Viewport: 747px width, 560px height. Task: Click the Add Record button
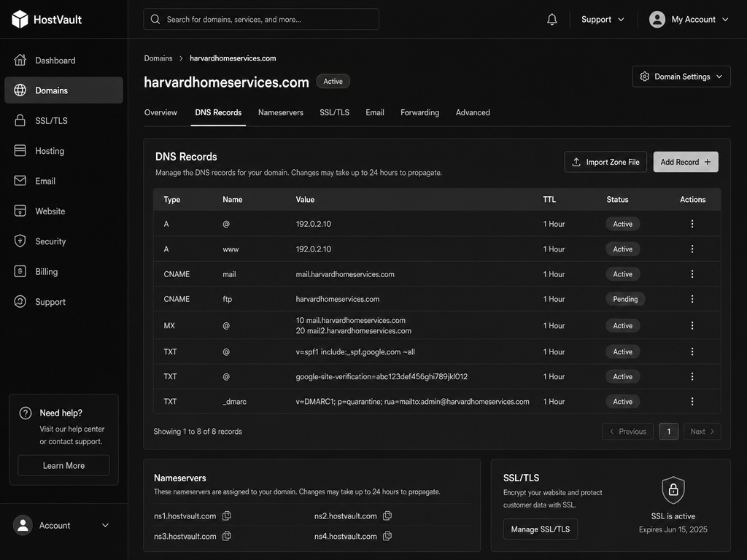click(x=686, y=162)
